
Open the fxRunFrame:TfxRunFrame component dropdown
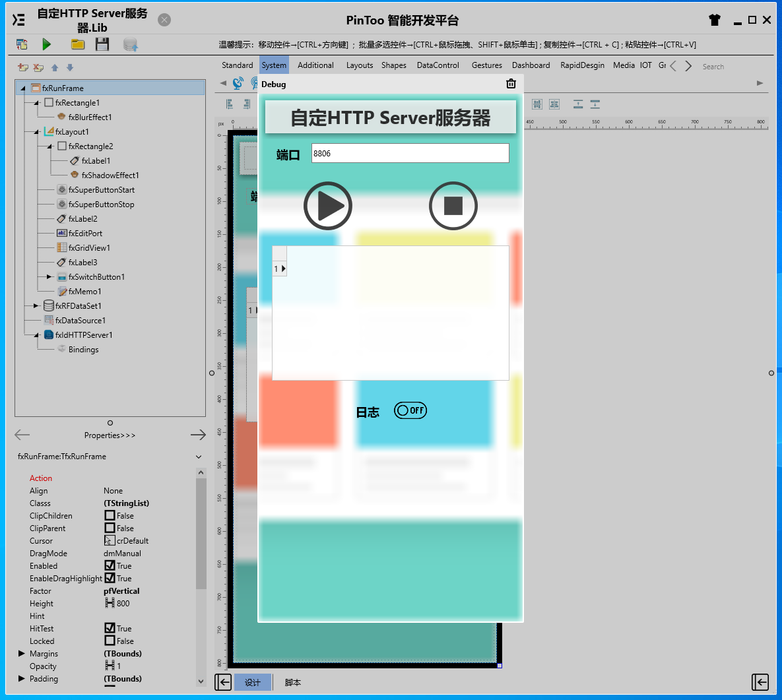(199, 457)
